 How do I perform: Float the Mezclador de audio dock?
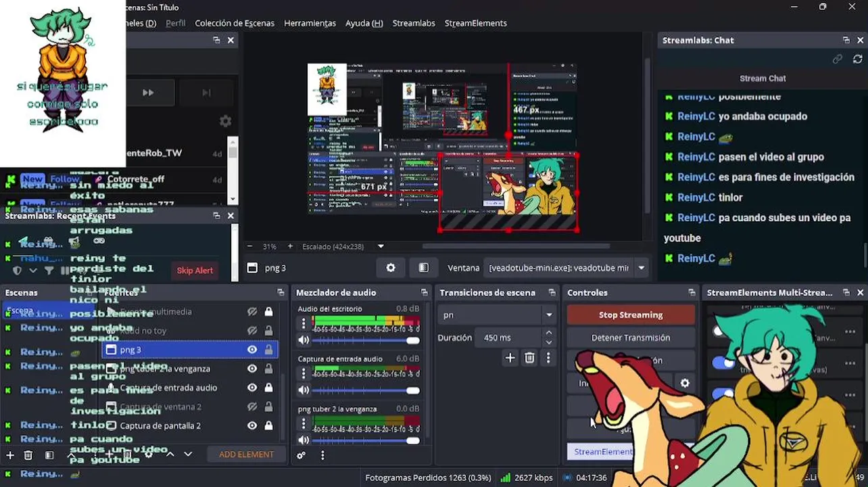424,292
